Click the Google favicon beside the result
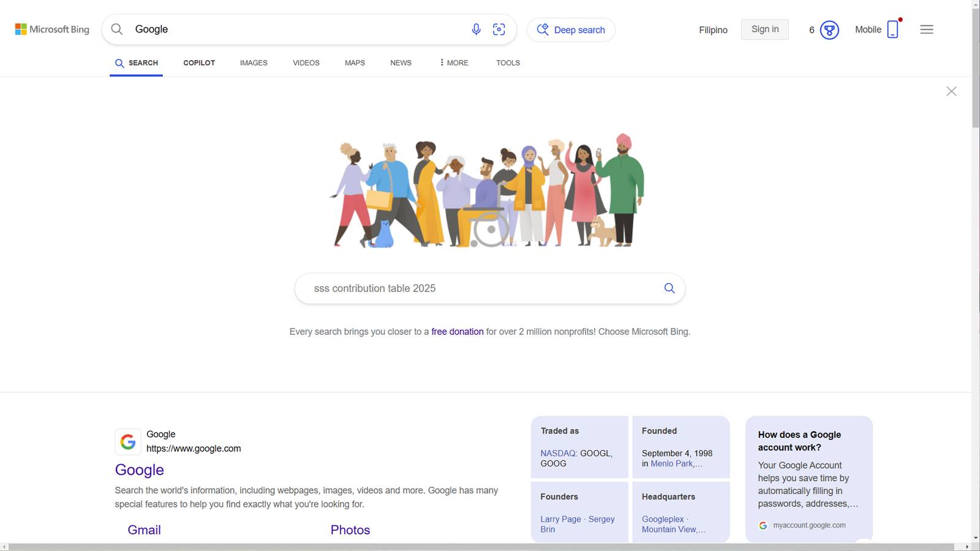The height and width of the screenshot is (551, 980). 127,441
